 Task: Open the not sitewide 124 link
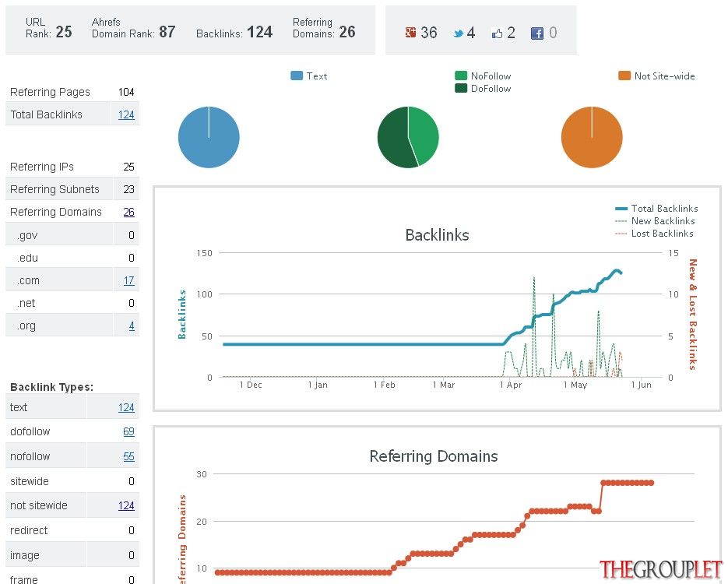point(126,505)
